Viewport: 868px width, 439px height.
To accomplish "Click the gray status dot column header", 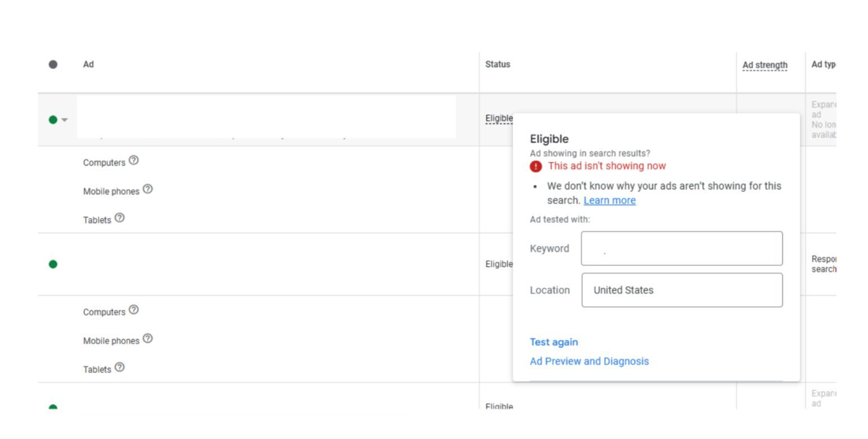I will [x=53, y=64].
